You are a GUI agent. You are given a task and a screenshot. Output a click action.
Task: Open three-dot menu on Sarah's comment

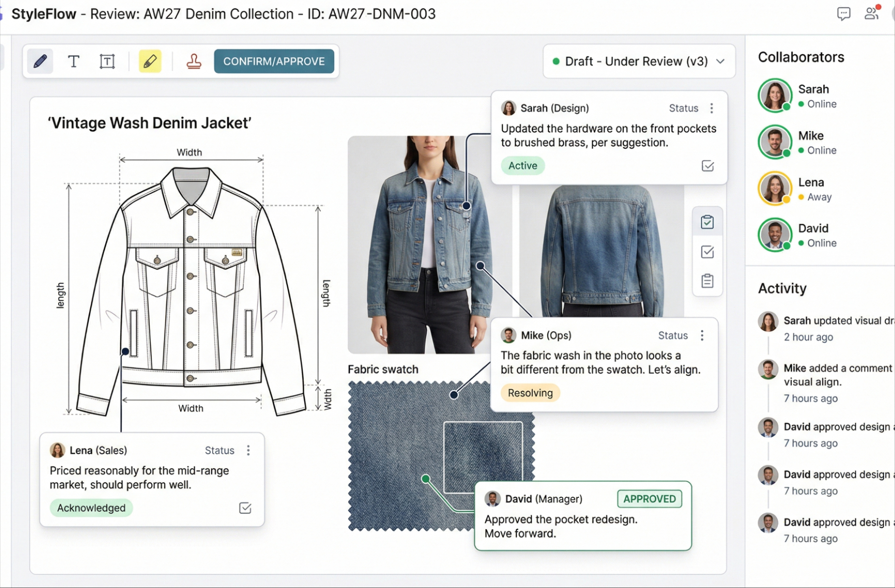tap(712, 108)
